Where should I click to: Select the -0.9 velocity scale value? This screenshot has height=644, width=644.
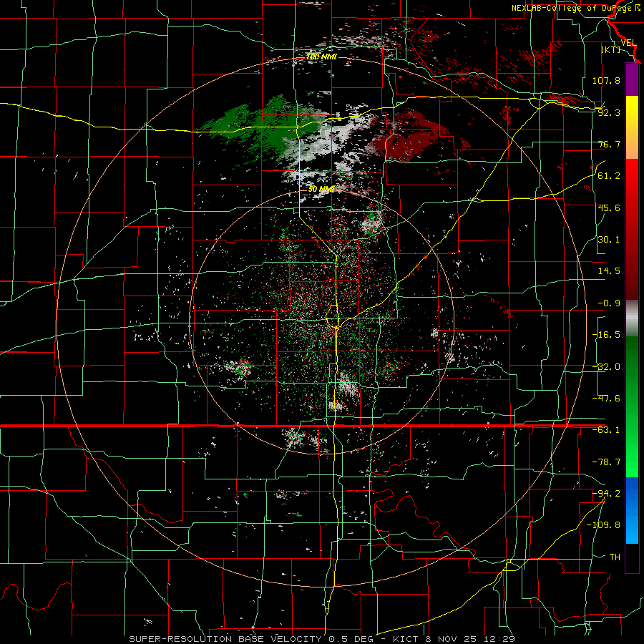pyautogui.click(x=609, y=303)
